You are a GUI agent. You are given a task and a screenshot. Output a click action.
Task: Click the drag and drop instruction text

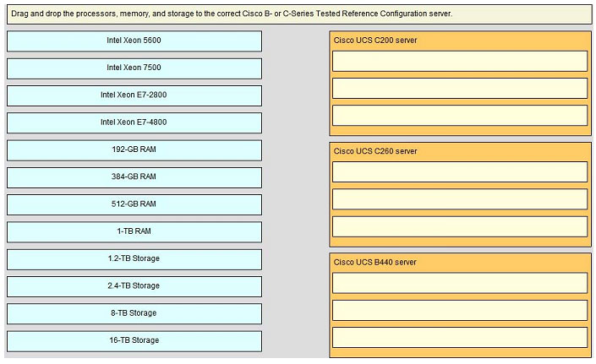tap(232, 14)
